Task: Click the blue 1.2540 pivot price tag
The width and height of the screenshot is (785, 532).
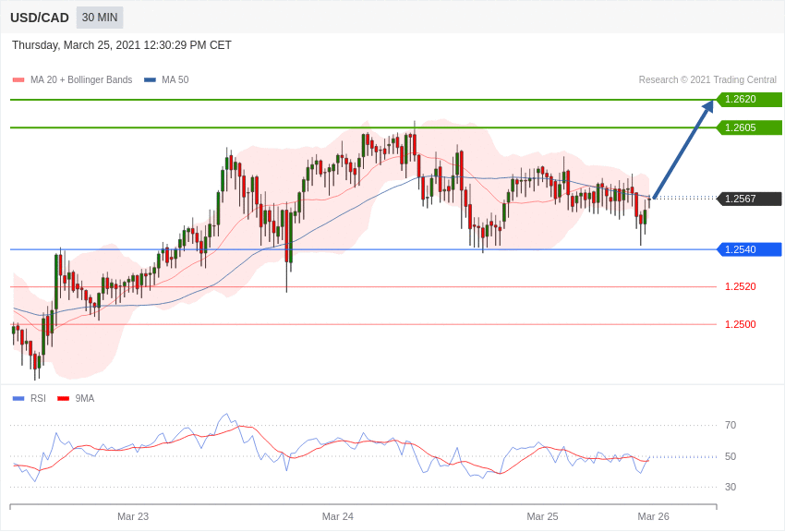Action: tap(749, 249)
